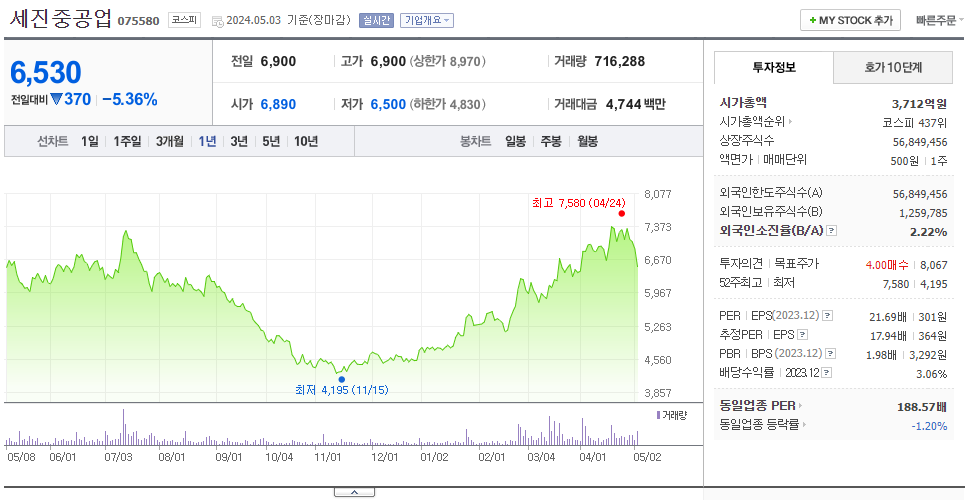
Task: Click the 4.00매수 investment opinion value
Action: point(887,265)
